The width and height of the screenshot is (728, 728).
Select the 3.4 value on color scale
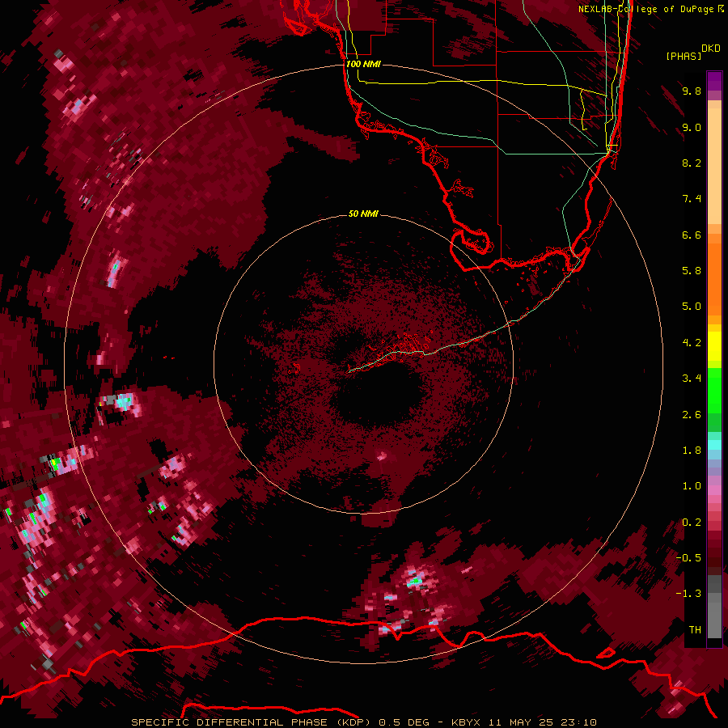(x=692, y=379)
